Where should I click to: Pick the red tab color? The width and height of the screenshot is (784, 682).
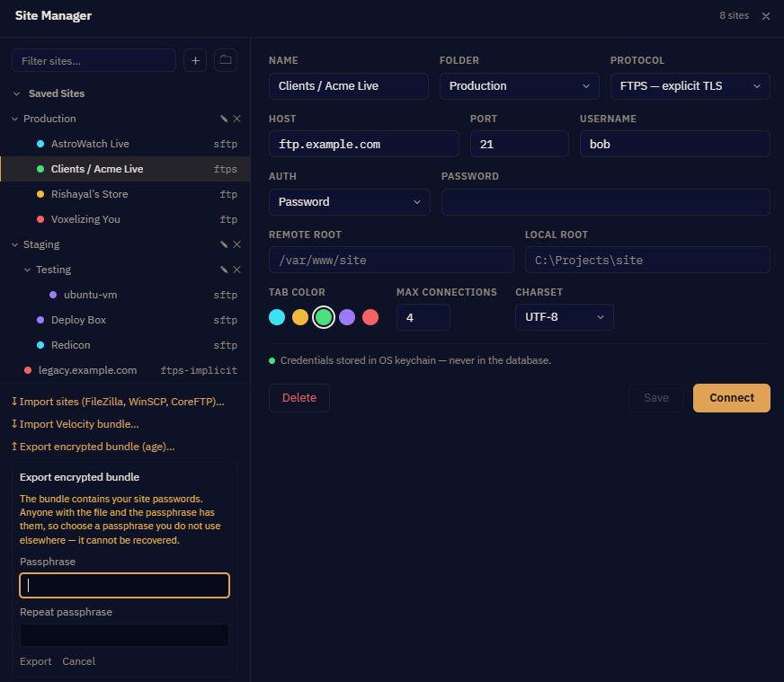tap(370, 317)
